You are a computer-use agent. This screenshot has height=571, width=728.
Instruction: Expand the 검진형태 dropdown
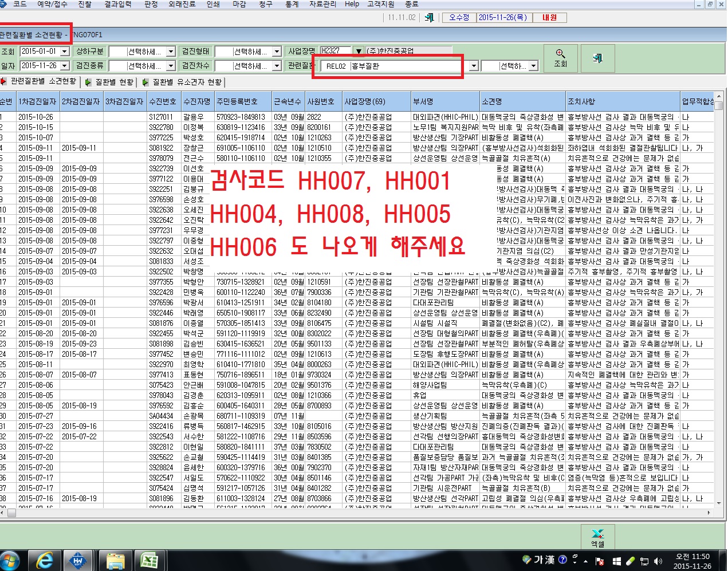(277, 52)
